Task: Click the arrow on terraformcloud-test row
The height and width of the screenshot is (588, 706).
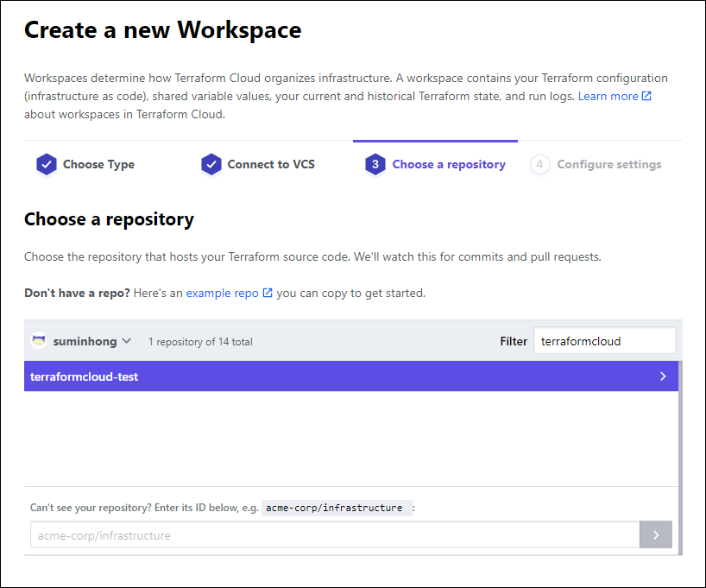Action: 663,376
